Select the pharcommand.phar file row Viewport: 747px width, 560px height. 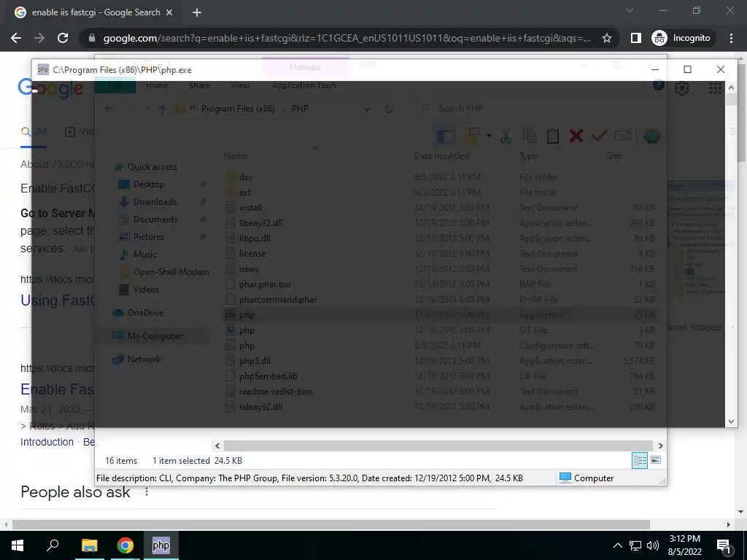pos(441,300)
